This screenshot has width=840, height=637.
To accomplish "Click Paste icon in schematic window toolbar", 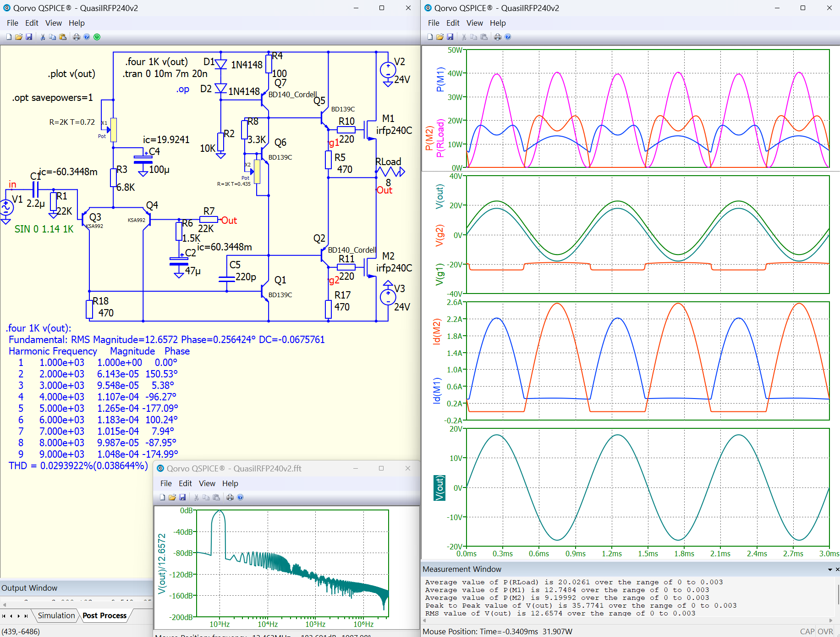I will pos(63,37).
